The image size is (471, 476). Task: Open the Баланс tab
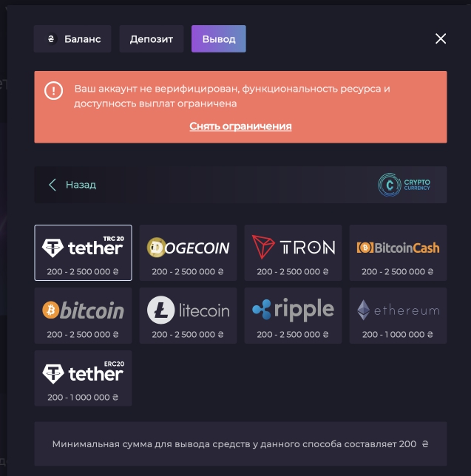[72, 39]
